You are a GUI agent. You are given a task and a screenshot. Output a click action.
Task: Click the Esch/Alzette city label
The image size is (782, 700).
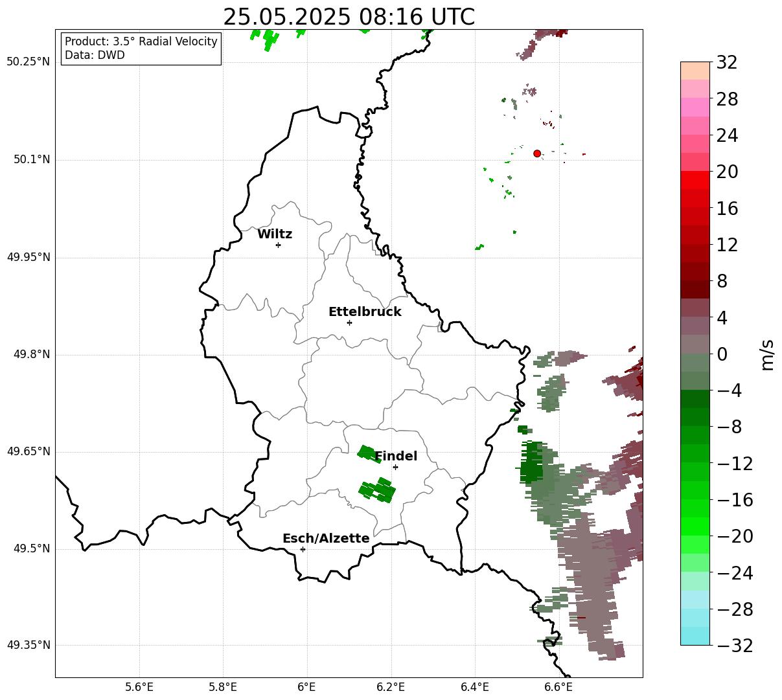pos(326,539)
